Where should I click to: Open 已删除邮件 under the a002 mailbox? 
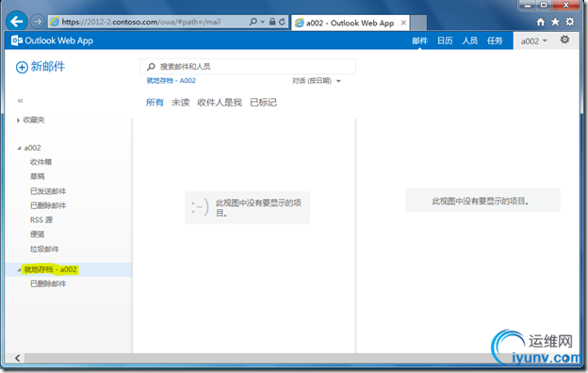[48, 205]
